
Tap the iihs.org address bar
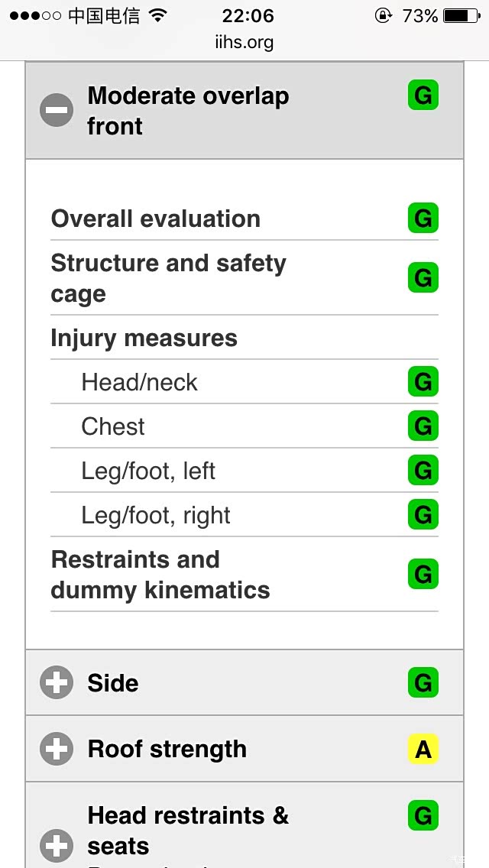coord(244,43)
